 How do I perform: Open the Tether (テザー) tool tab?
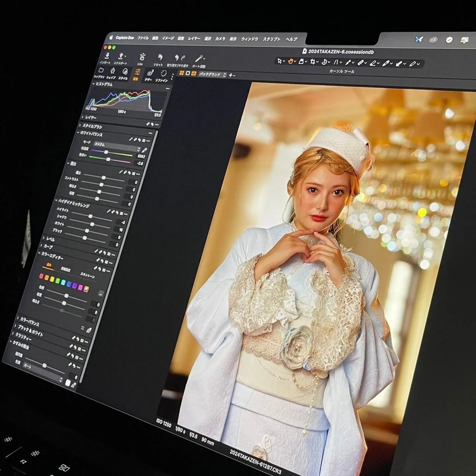coord(150,73)
